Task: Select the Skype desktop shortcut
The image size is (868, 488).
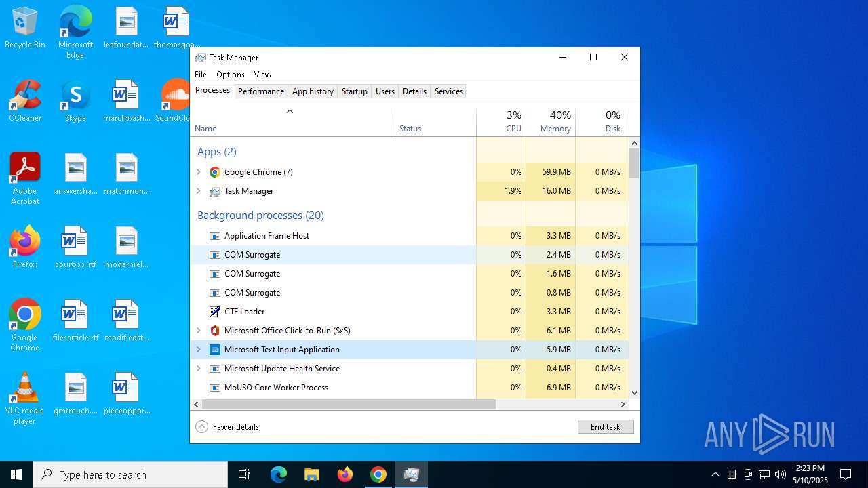Action: click(x=75, y=101)
